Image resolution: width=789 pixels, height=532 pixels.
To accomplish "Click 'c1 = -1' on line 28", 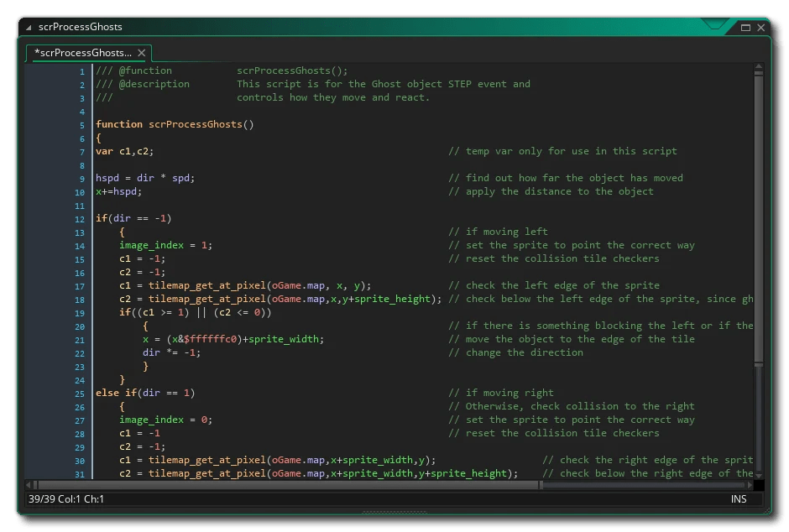I will [139, 433].
